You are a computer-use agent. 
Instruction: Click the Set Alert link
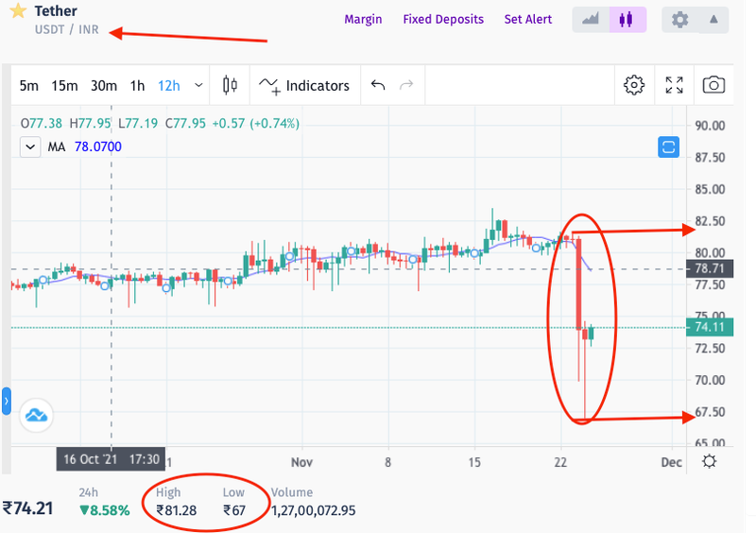coord(528,19)
